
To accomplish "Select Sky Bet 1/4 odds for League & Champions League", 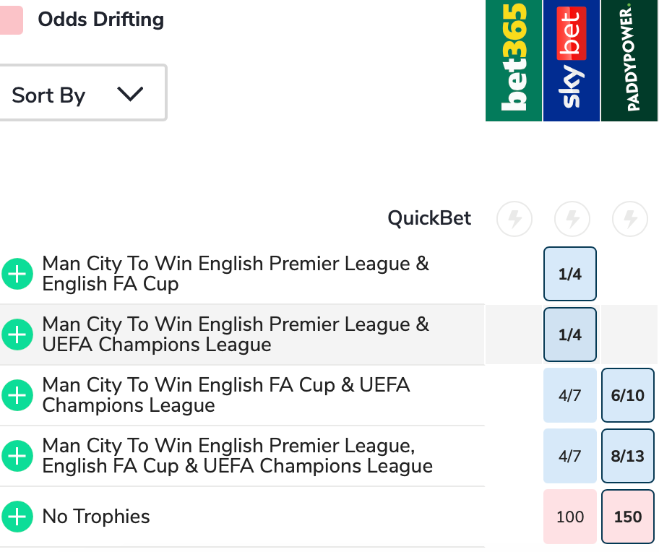I will [x=570, y=335].
